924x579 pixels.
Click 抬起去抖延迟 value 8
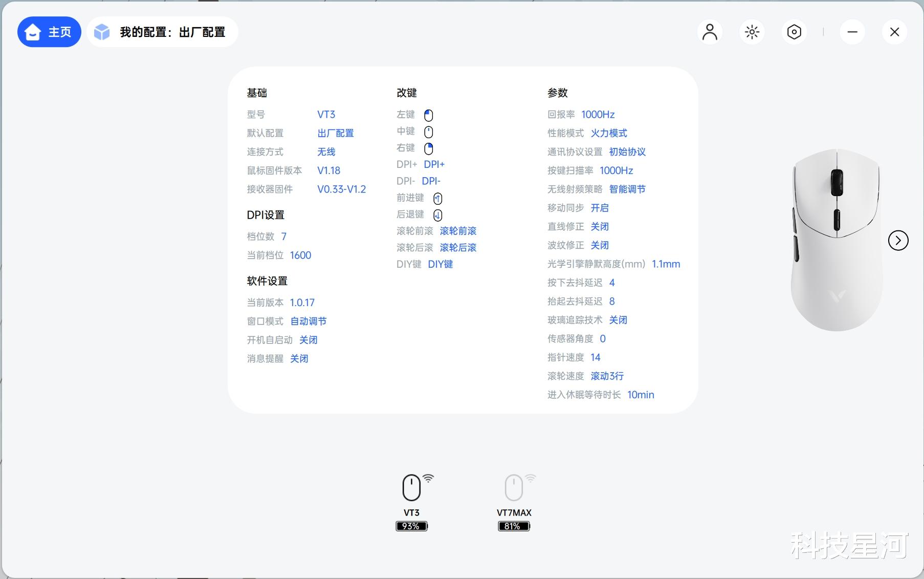(612, 302)
